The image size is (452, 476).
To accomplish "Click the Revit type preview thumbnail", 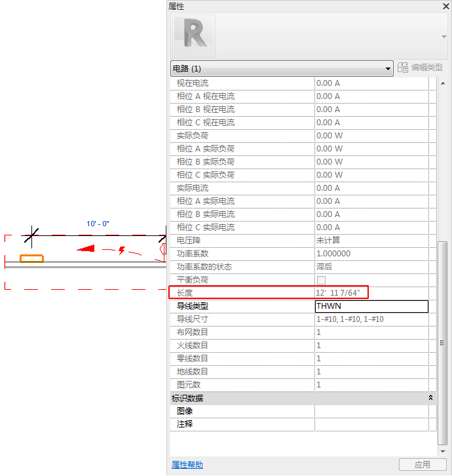I will pyautogui.click(x=193, y=36).
